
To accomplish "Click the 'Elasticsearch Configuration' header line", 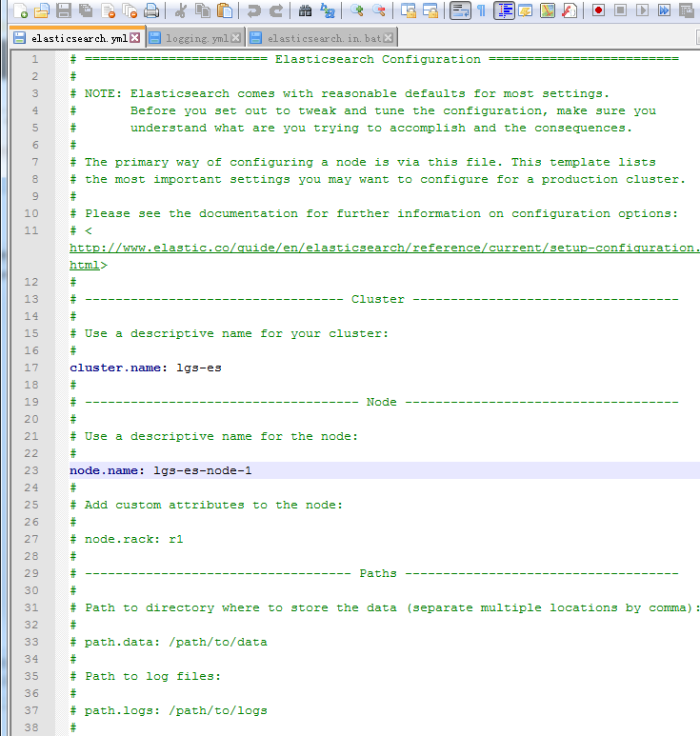I will pyautogui.click(x=374, y=59).
